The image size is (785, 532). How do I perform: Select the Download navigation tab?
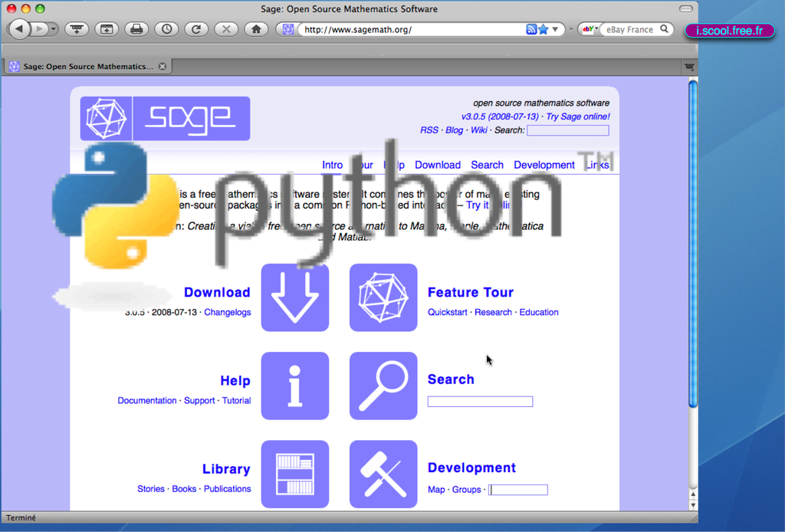tap(438, 165)
